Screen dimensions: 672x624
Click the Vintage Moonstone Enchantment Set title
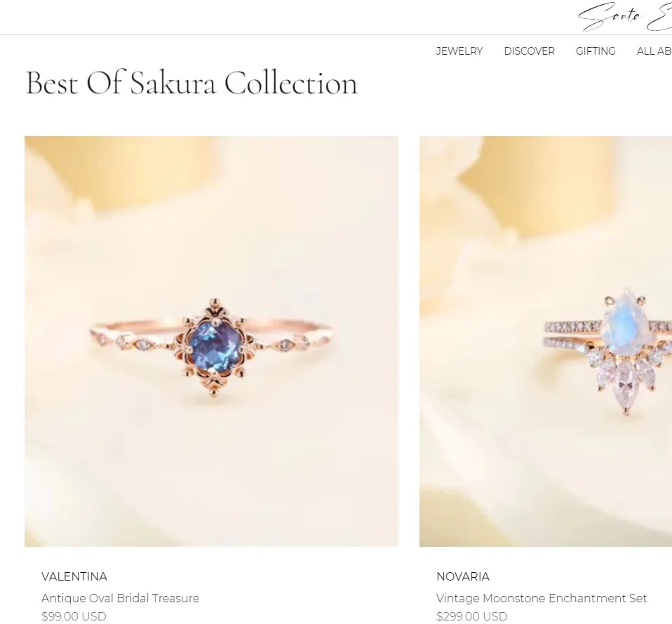click(x=542, y=598)
